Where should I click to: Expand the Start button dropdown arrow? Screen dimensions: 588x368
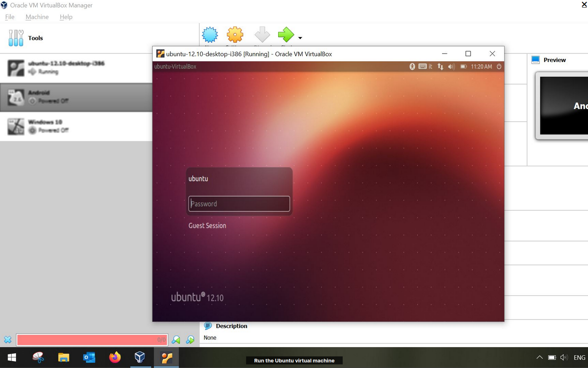click(300, 38)
